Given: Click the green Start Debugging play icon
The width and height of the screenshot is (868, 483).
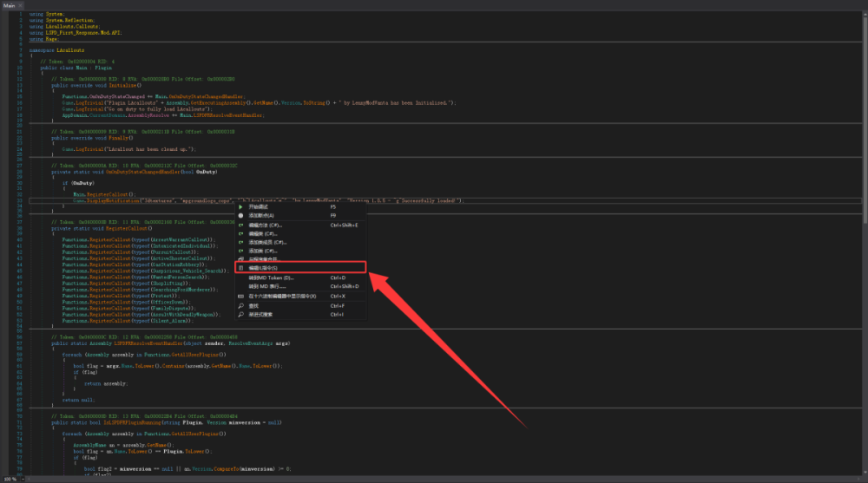Looking at the screenshot, I should (240, 207).
